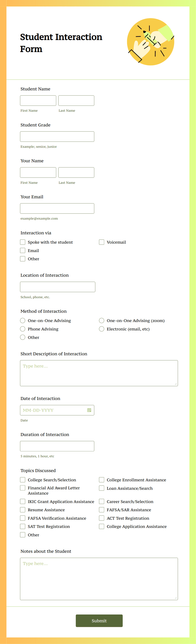Check "SAT Test Registration" topic

(23, 526)
